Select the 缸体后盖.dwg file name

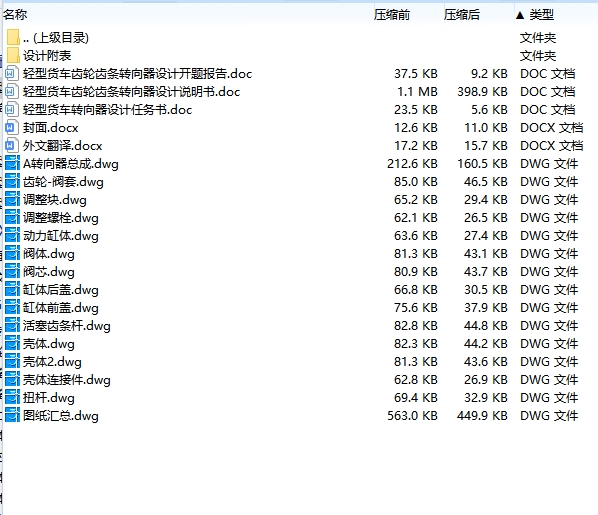(x=61, y=290)
